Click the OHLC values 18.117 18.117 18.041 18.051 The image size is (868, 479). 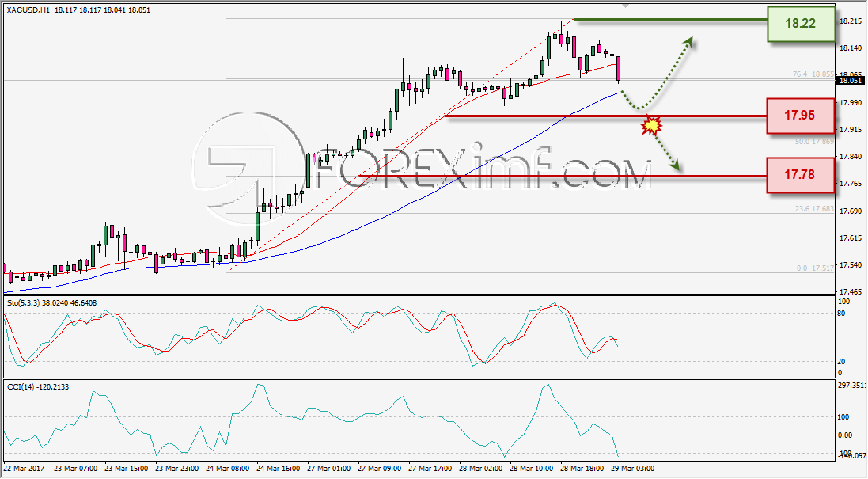(102, 10)
